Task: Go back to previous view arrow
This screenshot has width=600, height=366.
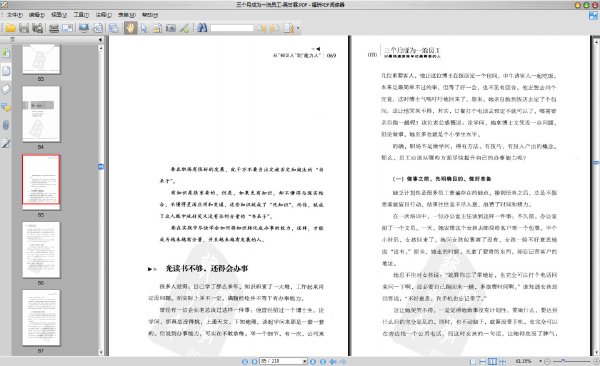Action: [333, 361]
